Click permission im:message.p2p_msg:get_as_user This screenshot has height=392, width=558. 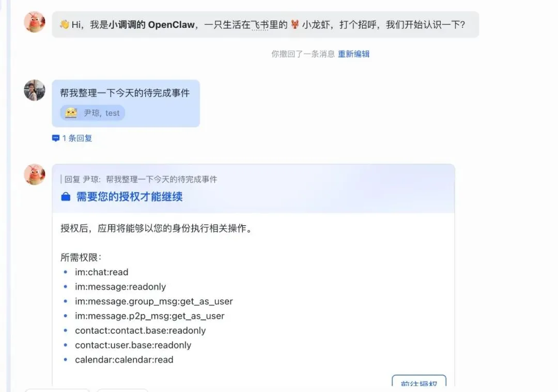(149, 316)
